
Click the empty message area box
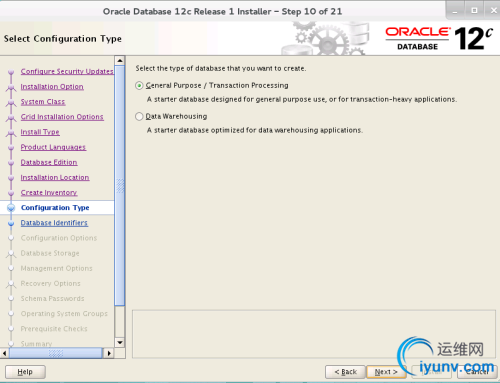click(x=314, y=334)
